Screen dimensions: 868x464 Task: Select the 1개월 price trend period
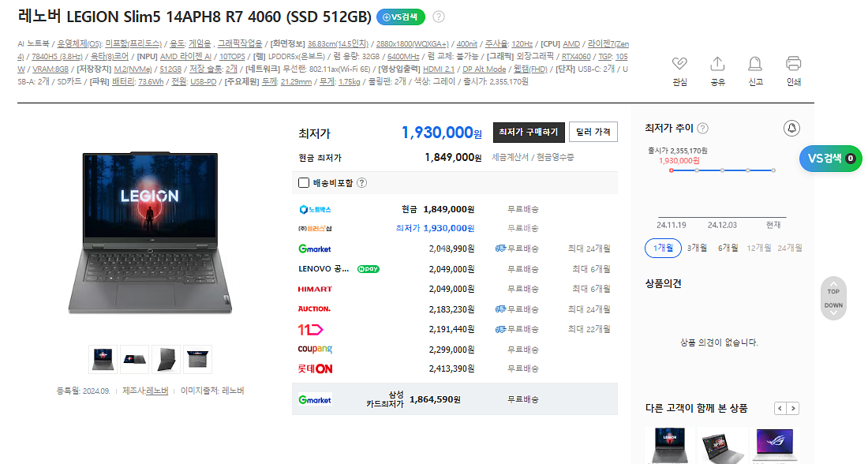(663, 248)
